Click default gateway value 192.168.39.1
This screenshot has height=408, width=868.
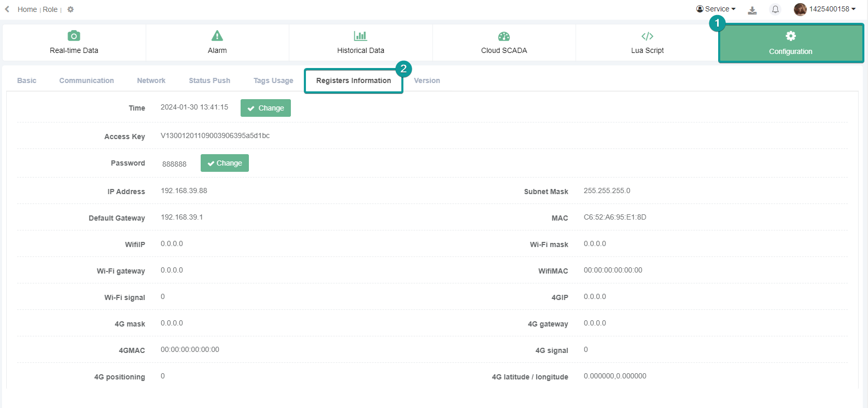[182, 217]
